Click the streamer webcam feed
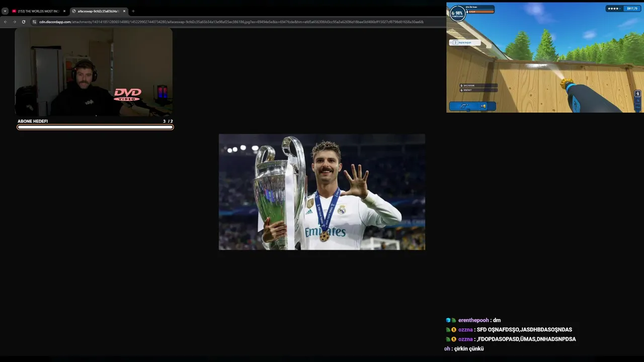 click(x=94, y=72)
